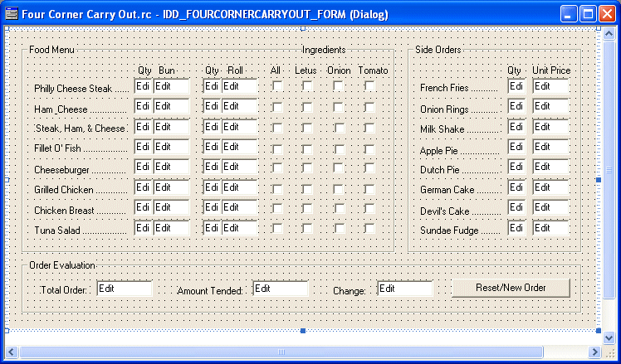Click the Qty edit box for French Fries
621x364 pixels.
click(x=516, y=86)
